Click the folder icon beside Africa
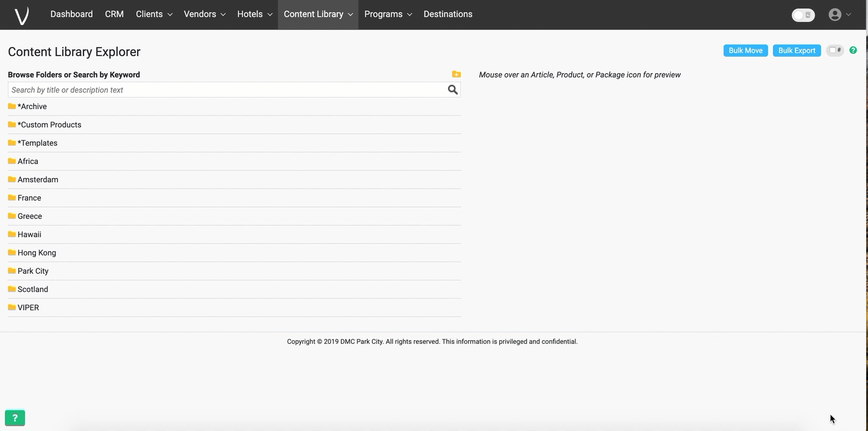The height and width of the screenshot is (431, 868). pos(12,161)
